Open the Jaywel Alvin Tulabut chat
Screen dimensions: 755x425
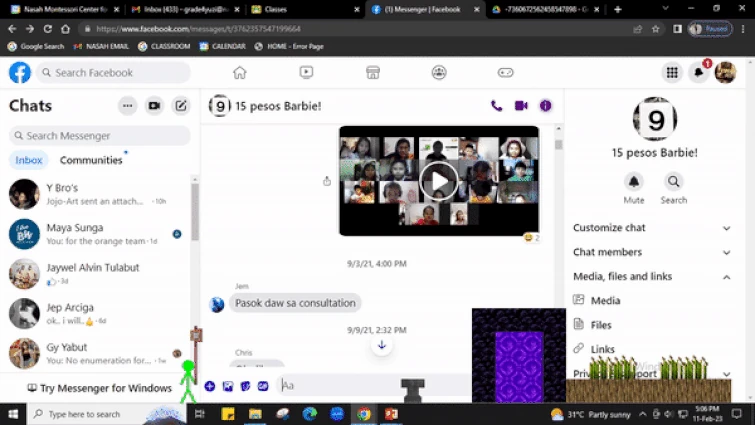click(x=96, y=274)
